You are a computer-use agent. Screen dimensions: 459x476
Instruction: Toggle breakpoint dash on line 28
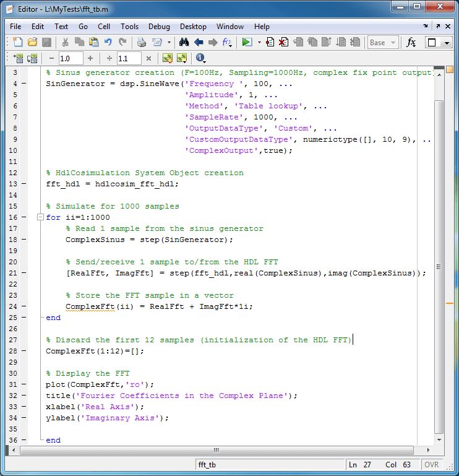point(23,351)
